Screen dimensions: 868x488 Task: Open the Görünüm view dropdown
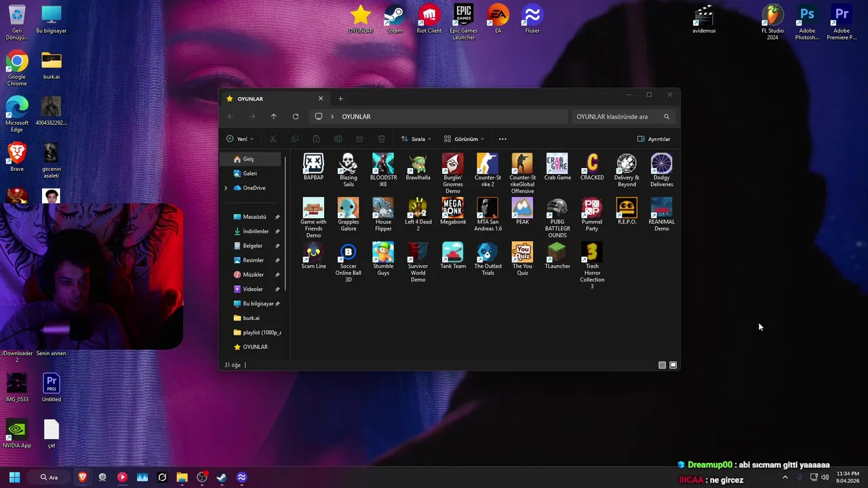pyautogui.click(x=465, y=139)
